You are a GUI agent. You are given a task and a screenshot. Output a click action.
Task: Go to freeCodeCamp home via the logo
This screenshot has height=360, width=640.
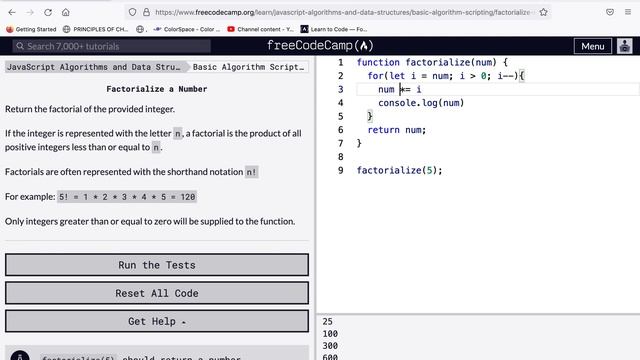pyautogui.click(x=320, y=45)
